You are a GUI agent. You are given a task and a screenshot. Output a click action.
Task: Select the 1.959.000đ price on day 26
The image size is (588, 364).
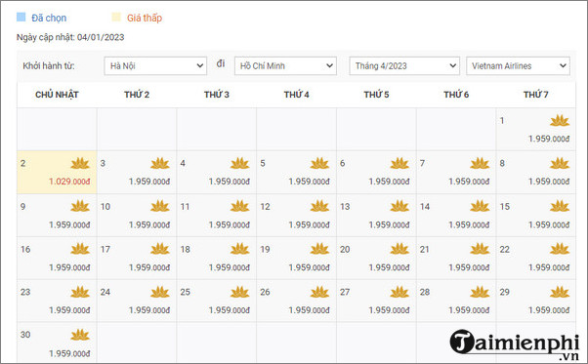click(x=309, y=310)
